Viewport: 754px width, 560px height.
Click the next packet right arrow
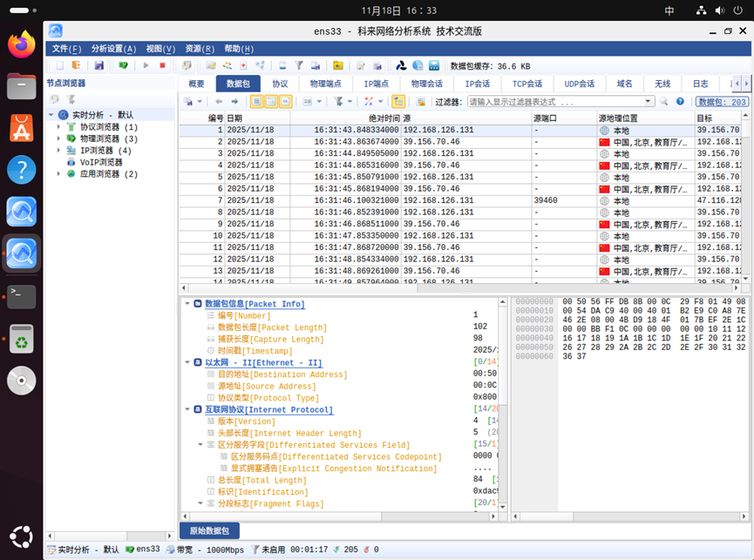click(234, 102)
